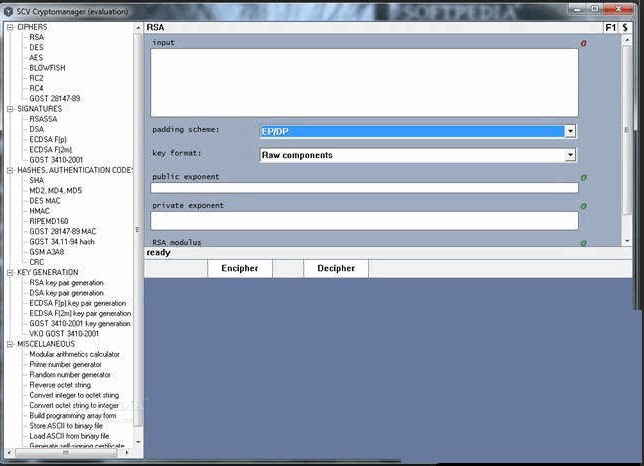This screenshot has width=644, height=466.
Task: Open Random number generator
Action: 70,375
